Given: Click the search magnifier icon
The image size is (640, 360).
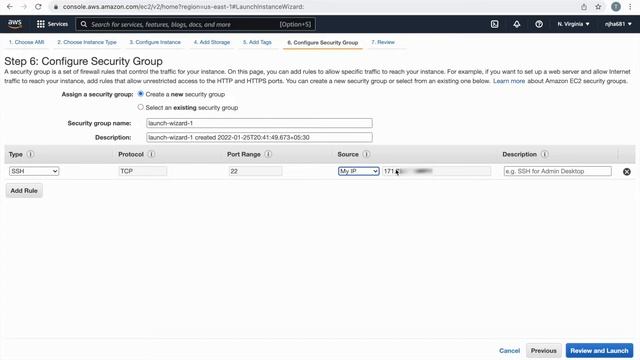Looking at the screenshot, I should [84, 24].
